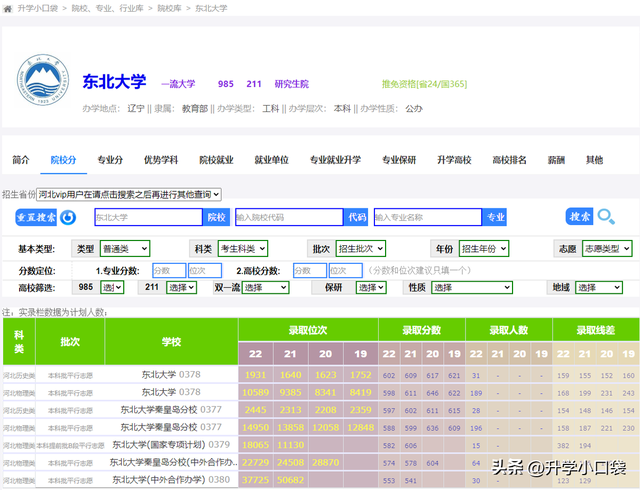The width and height of the screenshot is (640, 490).
Task: Click 东北大学 0378 in 河北历史类 row
Action: point(171,375)
